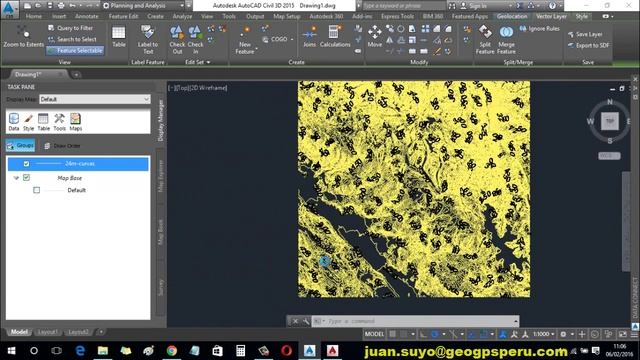640x360 pixels.
Task: Toggle the Feature Selectable option
Action: coord(75,51)
